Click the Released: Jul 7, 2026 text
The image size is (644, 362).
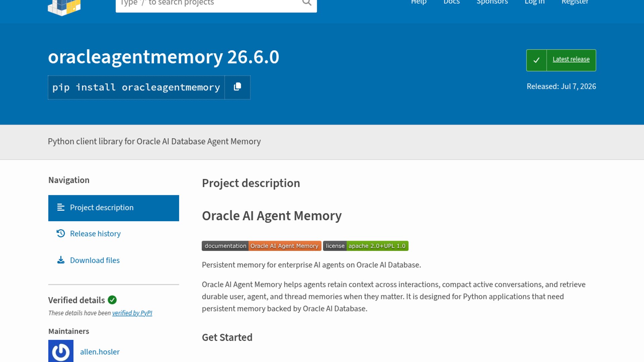pos(561,86)
